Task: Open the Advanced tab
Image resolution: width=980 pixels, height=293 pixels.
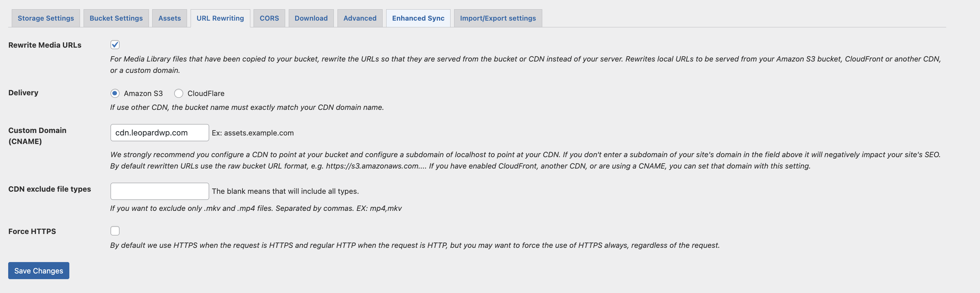Action: [359, 18]
